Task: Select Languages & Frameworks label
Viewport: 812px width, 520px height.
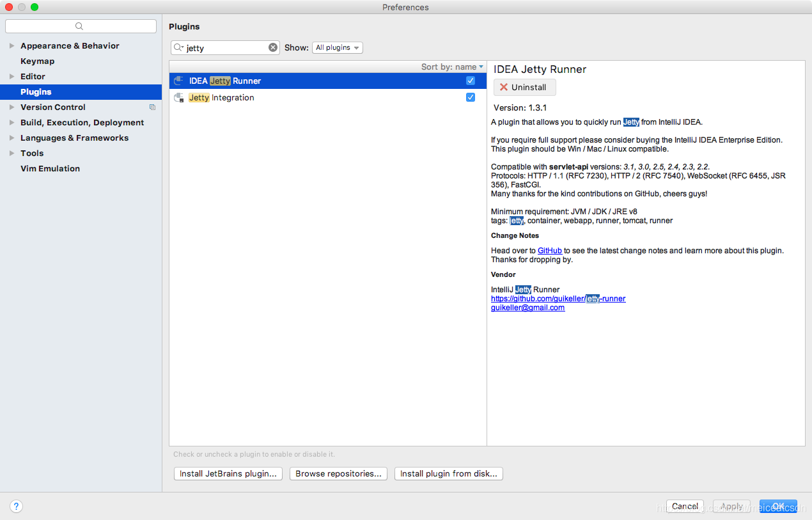Action: [74, 138]
